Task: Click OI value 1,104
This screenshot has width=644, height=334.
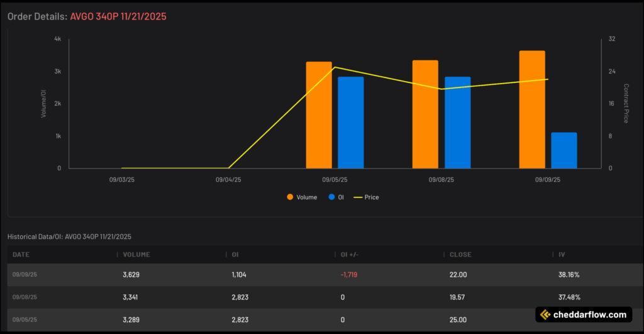Action: coord(239,274)
